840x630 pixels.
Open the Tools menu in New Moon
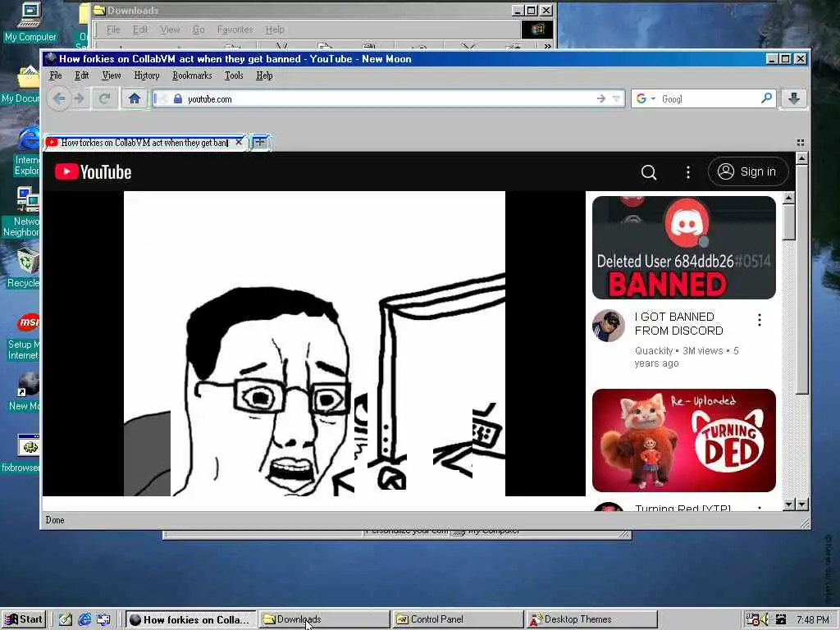[x=234, y=75]
